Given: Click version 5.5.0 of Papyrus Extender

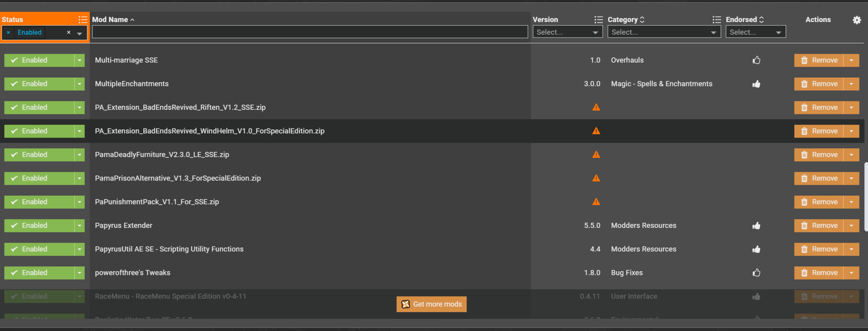Looking at the screenshot, I should (x=592, y=225).
